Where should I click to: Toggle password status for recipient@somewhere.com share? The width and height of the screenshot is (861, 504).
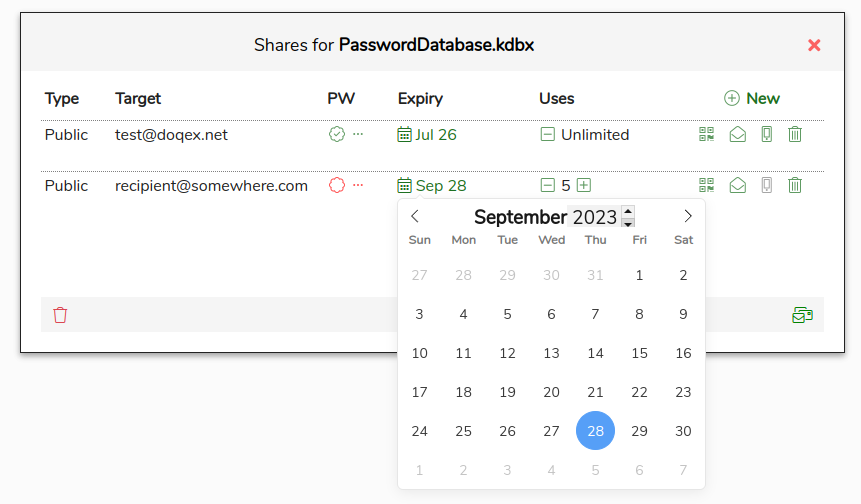click(337, 185)
